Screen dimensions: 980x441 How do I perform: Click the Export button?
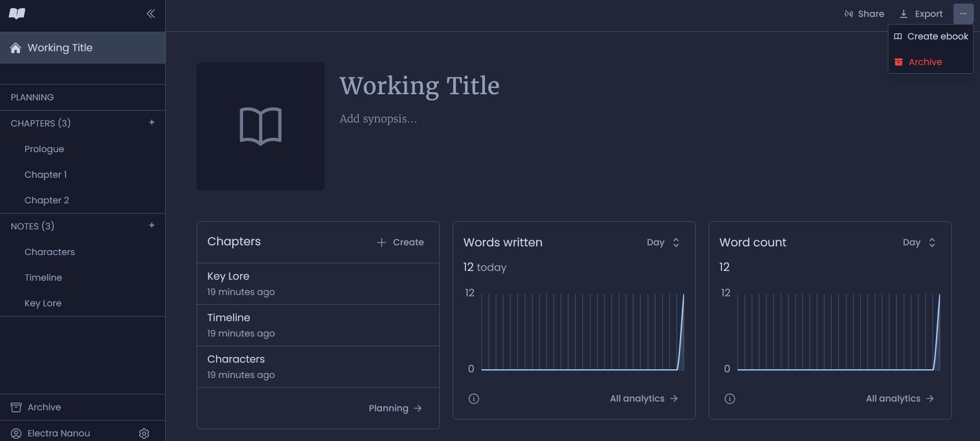click(921, 14)
